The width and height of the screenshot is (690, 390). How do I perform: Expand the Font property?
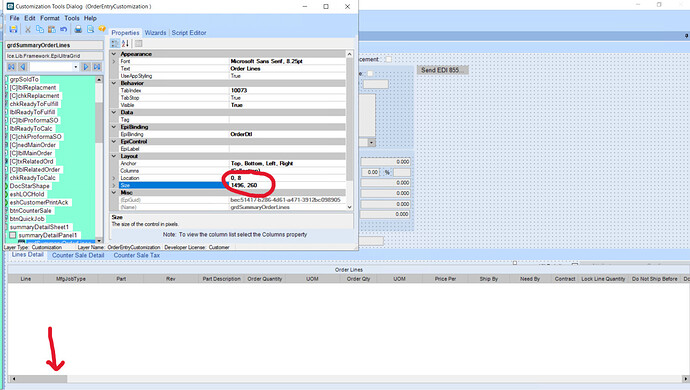click(x=114, y=61)
